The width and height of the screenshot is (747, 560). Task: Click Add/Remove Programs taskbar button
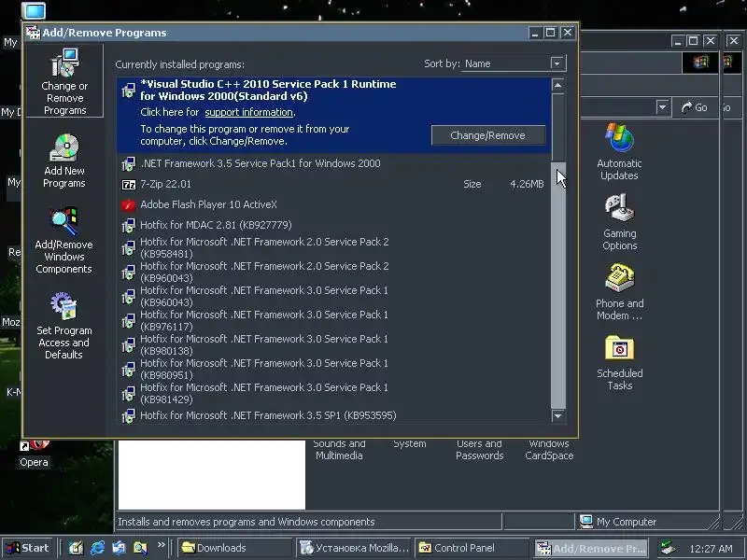coord(591,548)
